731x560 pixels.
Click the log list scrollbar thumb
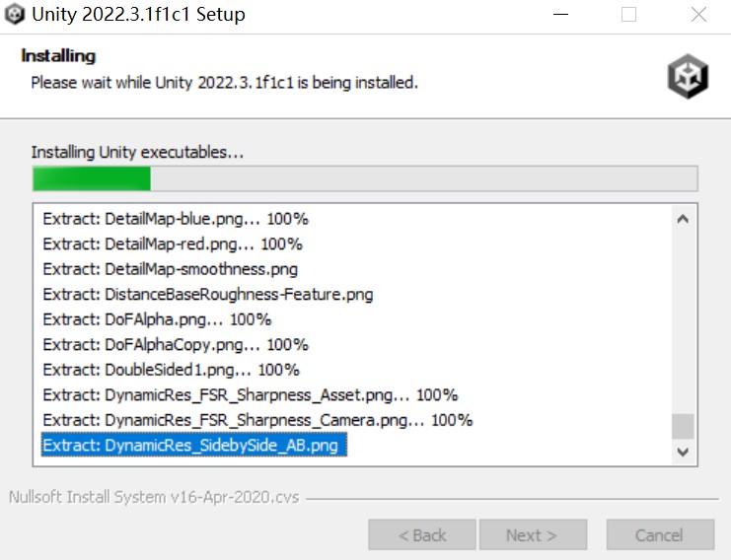tap(683, 426)
